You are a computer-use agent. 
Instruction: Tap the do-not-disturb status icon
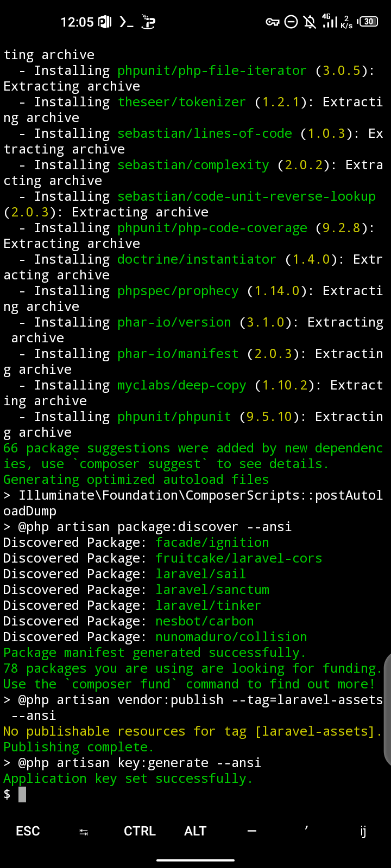291,22
